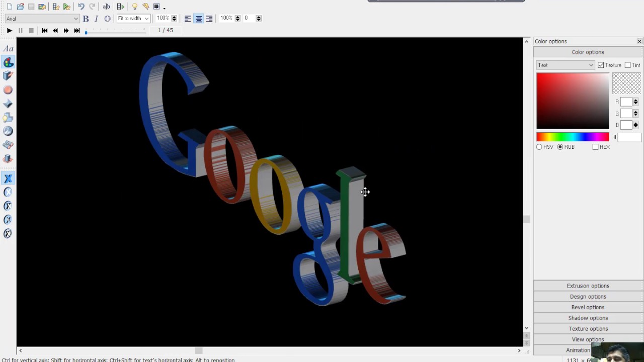Align text center
This screenshot has width=644, height=362.
point(199,19)
